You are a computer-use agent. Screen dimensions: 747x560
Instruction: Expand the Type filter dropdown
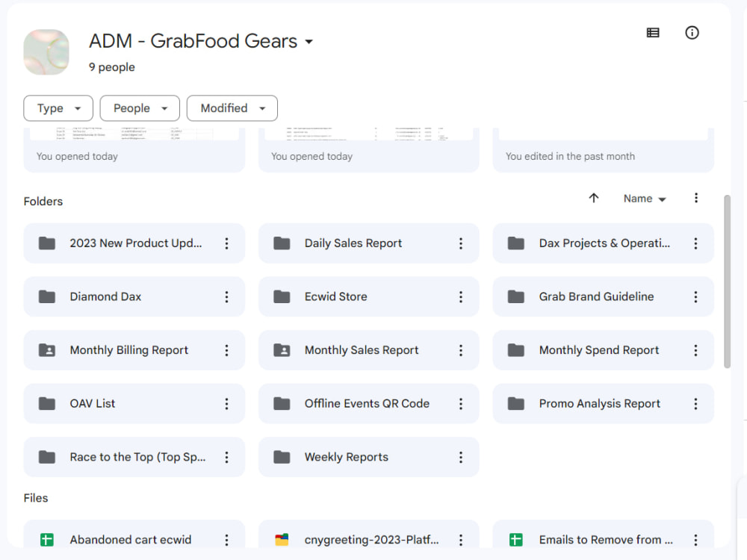(x=58, y=108)
